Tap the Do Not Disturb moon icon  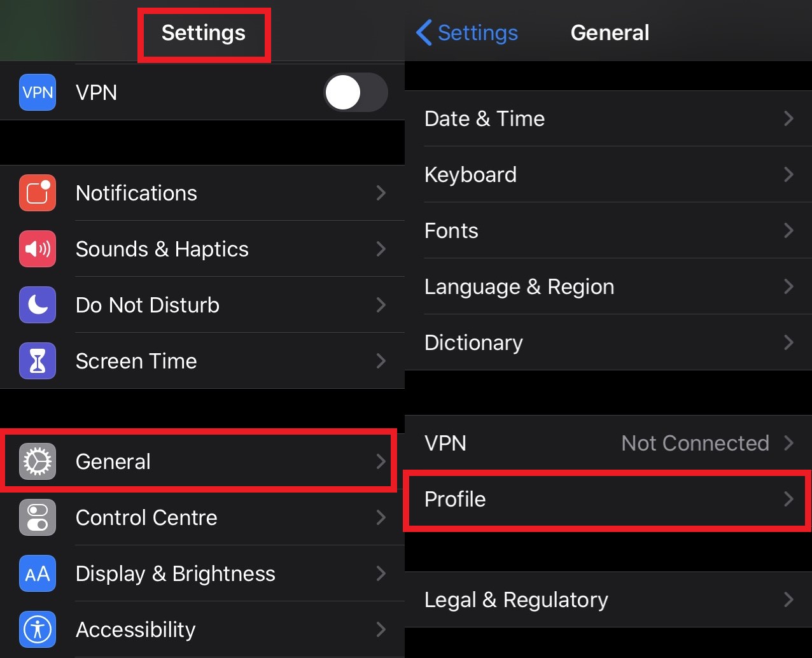pyautogui.click(x=38, y=305)
